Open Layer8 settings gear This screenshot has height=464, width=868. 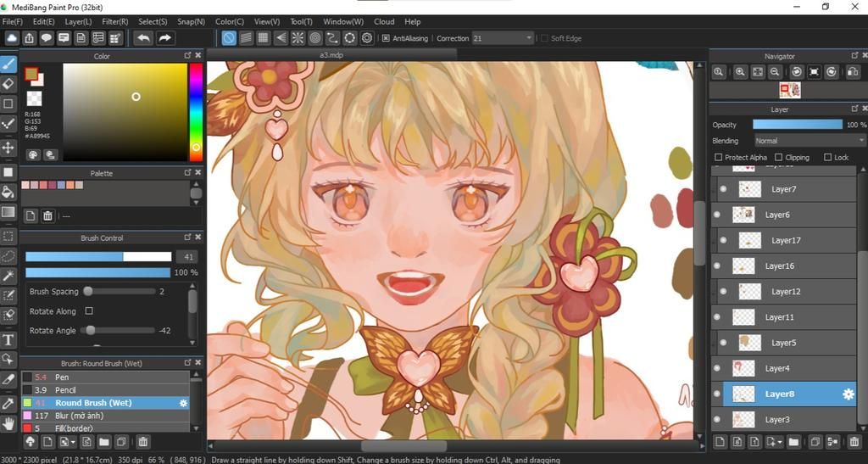(848, 394)
